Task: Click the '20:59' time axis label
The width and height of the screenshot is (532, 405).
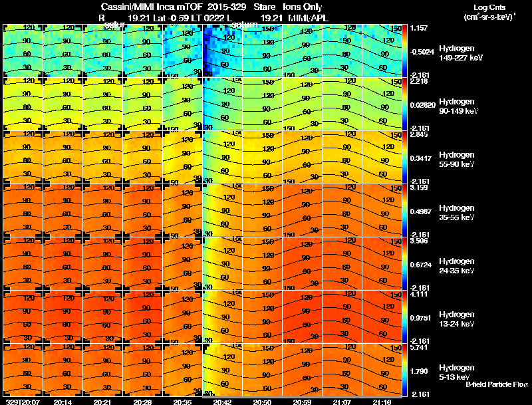Action: click(303, 402)
